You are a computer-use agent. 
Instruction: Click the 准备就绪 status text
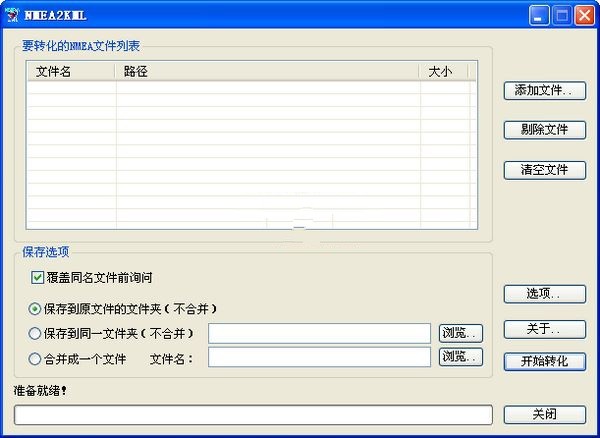[x=40, y=391]
